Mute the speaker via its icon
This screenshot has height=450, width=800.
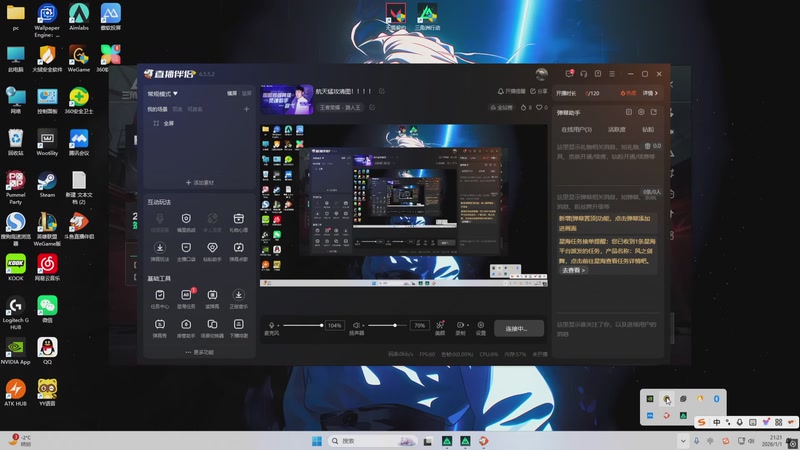pos(357,325)
